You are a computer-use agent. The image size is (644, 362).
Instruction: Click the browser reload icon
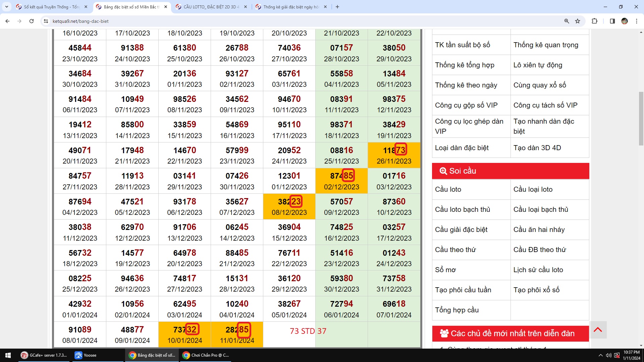(32, 21)
